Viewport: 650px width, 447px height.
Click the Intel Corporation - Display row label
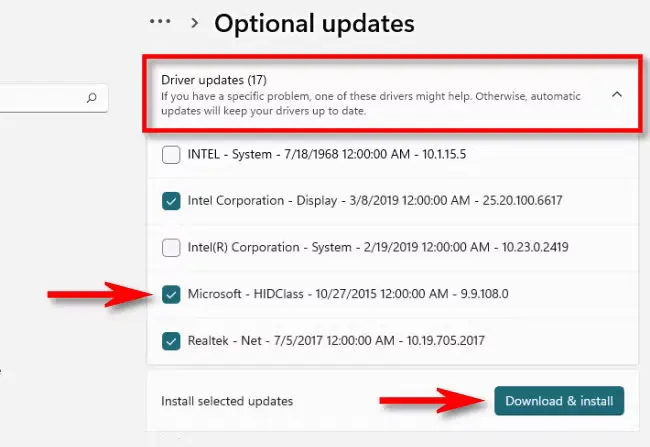(375, 201)
